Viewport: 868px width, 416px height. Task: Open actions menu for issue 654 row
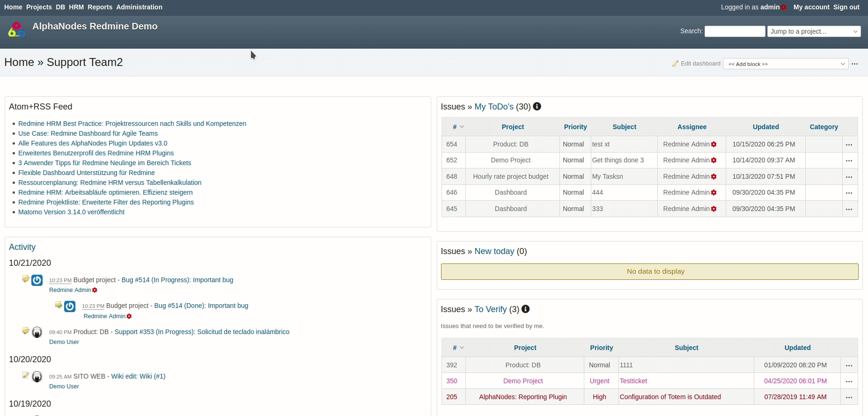(x=849, y=145)
